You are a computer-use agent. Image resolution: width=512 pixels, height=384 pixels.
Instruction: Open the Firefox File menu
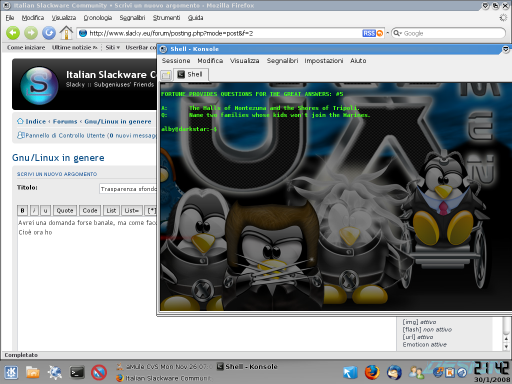pos(10,18)
